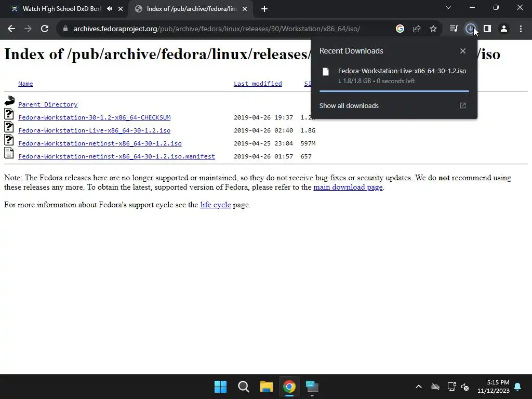The height and width of the screenshot is (399, 532).
Task: Click text-file icon beside manifest row
Action: [x=9, y=153]
